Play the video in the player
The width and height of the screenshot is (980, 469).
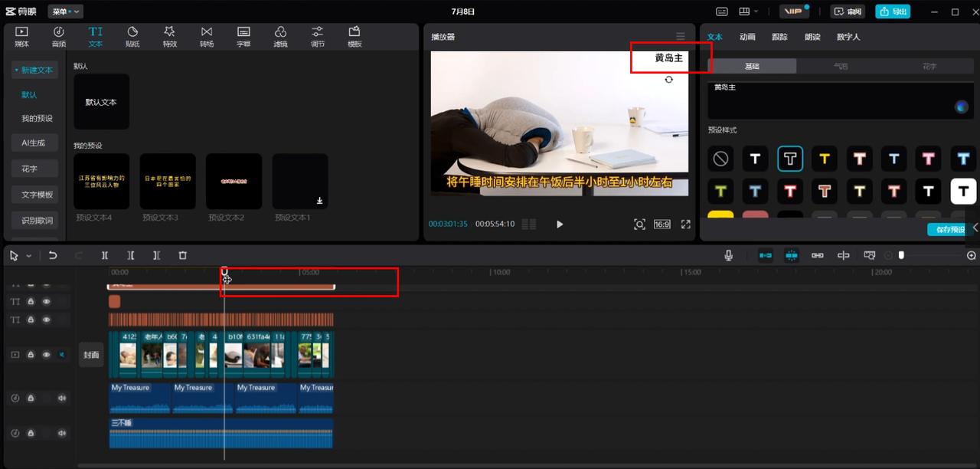[x=560, y=225]
